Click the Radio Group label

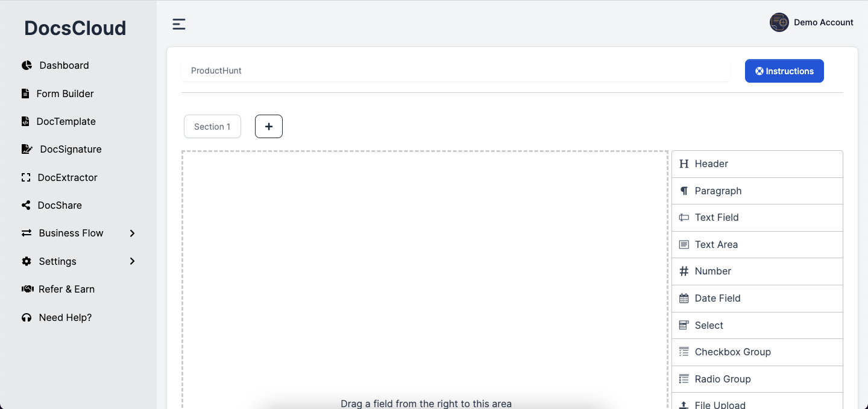coord(723,379)
